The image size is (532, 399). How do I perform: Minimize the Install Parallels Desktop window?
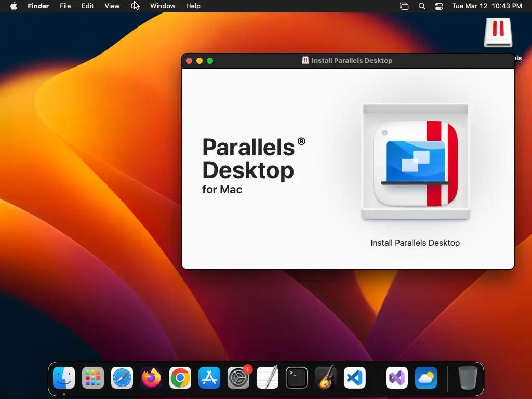(199, 61)
